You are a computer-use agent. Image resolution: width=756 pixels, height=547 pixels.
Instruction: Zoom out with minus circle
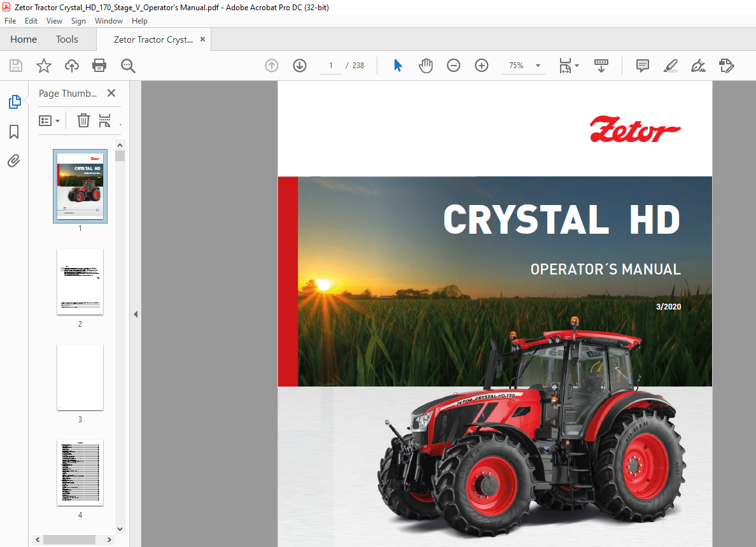454,66
